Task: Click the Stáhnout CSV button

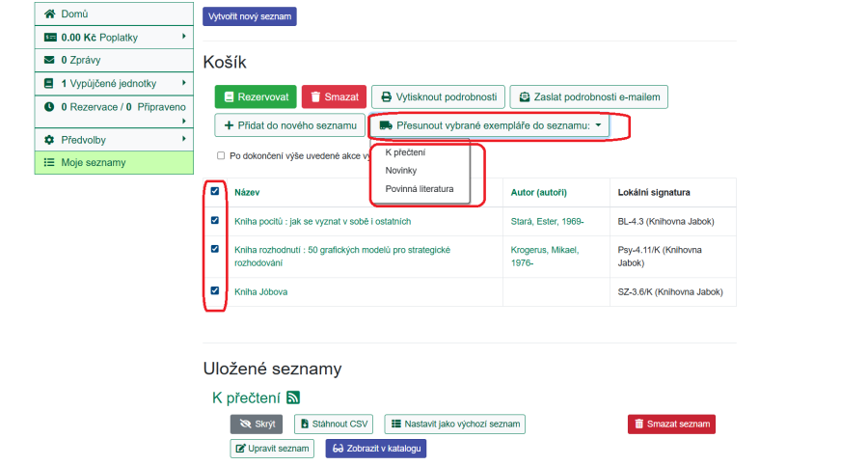Action: (332, 425)
